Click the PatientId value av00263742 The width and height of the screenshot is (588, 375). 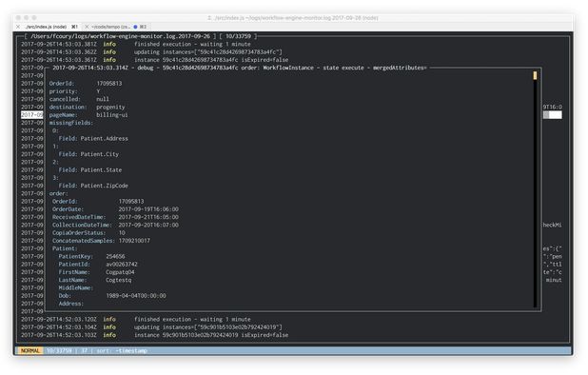click(x=122, y=265)
